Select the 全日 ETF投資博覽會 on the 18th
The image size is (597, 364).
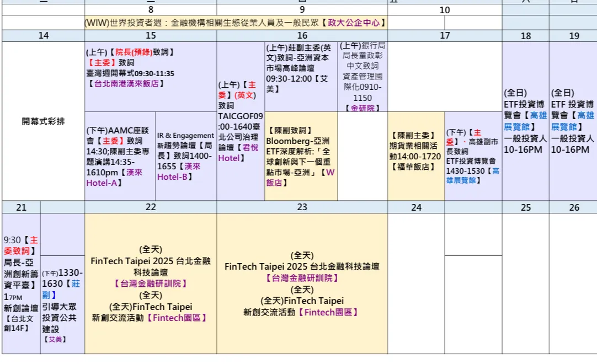click(525, 121)
